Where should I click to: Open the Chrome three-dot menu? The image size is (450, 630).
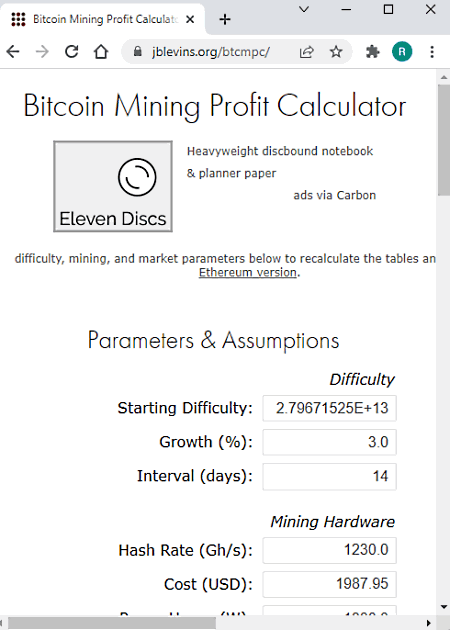(432, 51)
